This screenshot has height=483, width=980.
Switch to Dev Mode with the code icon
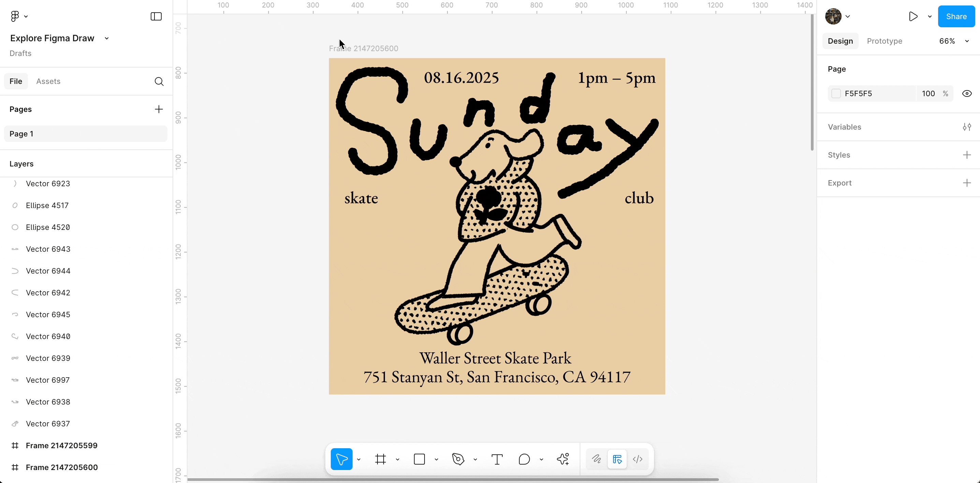(638, 459)
